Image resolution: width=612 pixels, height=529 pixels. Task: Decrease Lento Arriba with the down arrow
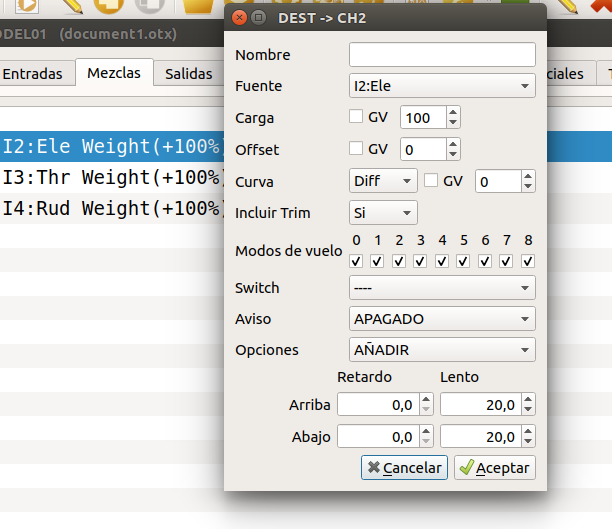click(528, 410)
